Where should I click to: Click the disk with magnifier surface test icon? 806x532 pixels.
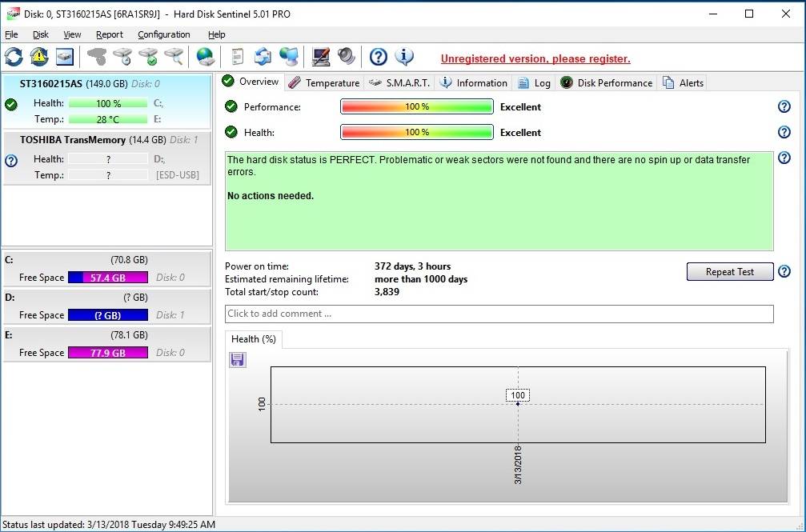174,57
